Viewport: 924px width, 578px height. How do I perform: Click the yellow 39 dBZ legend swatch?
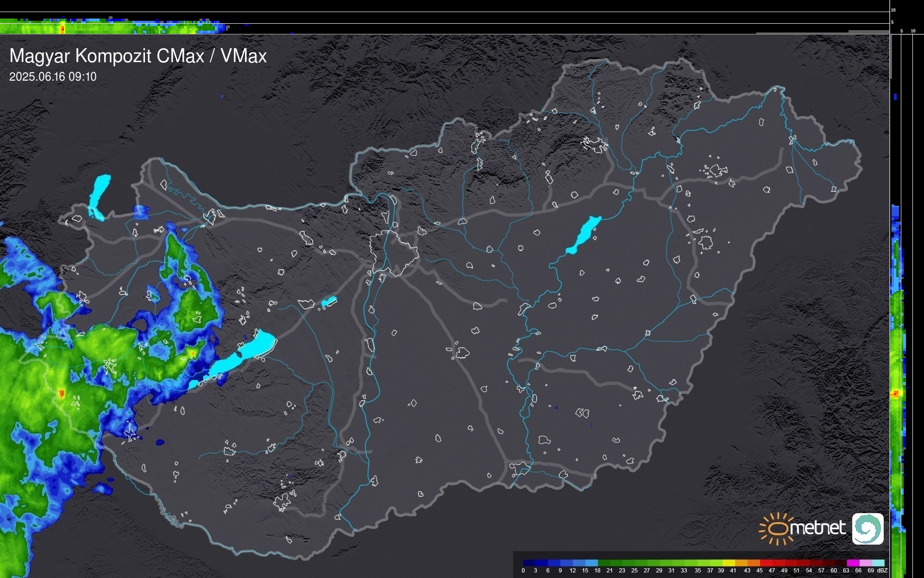(728, 563)
